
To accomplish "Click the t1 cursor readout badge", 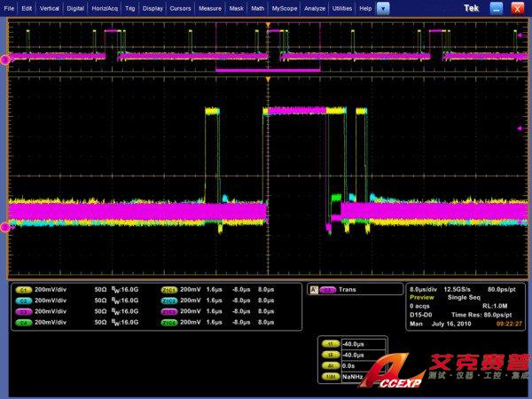I will click(x=329, y=342).
